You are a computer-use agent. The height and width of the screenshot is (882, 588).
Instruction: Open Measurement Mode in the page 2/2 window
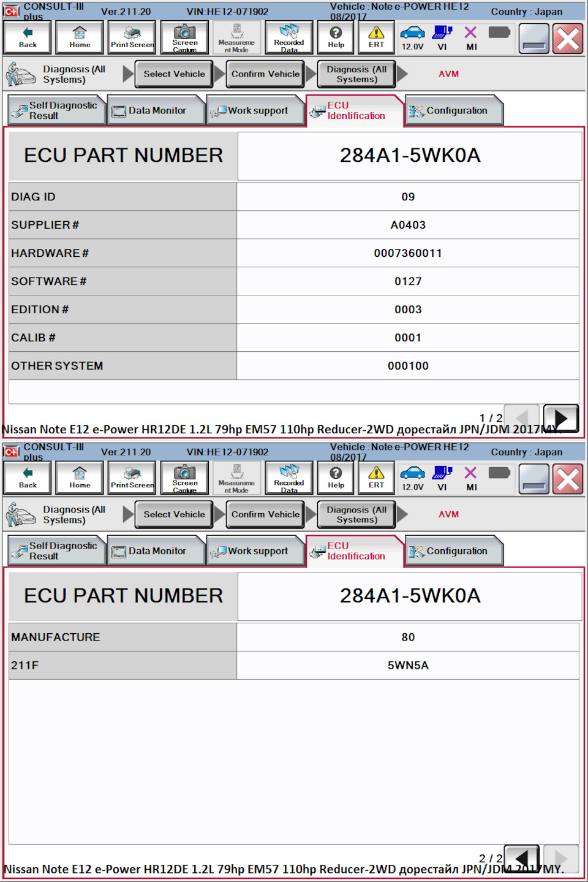[236, 478]
